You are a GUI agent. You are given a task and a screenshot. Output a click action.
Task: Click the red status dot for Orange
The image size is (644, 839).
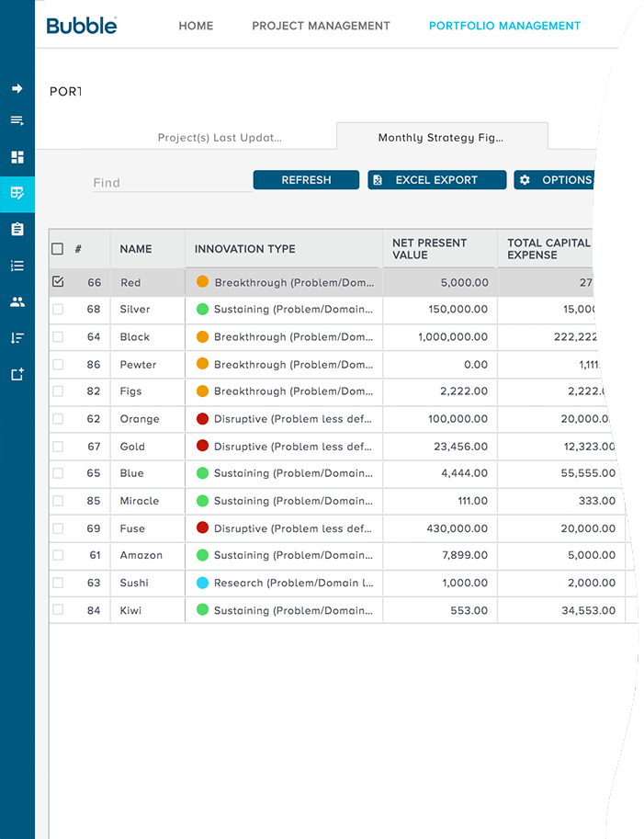pyautogui.click(x=202, y=418)
